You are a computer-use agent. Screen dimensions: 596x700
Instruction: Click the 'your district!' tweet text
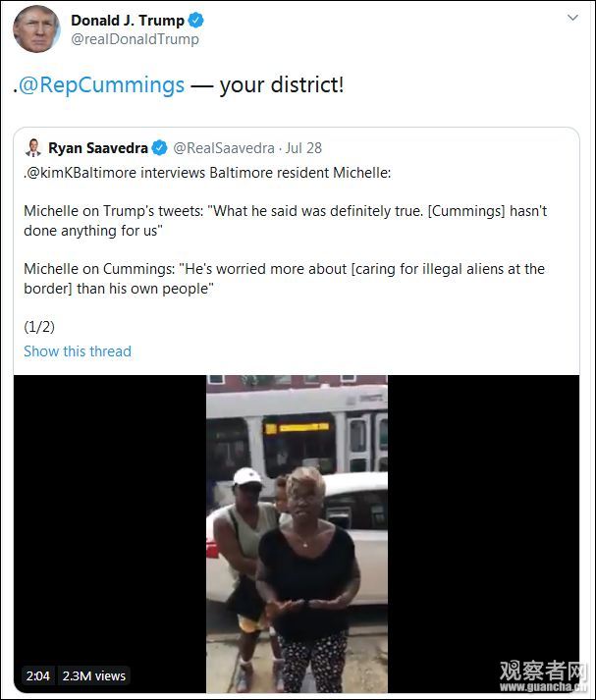pyautogui.click(x=282, y=84)
